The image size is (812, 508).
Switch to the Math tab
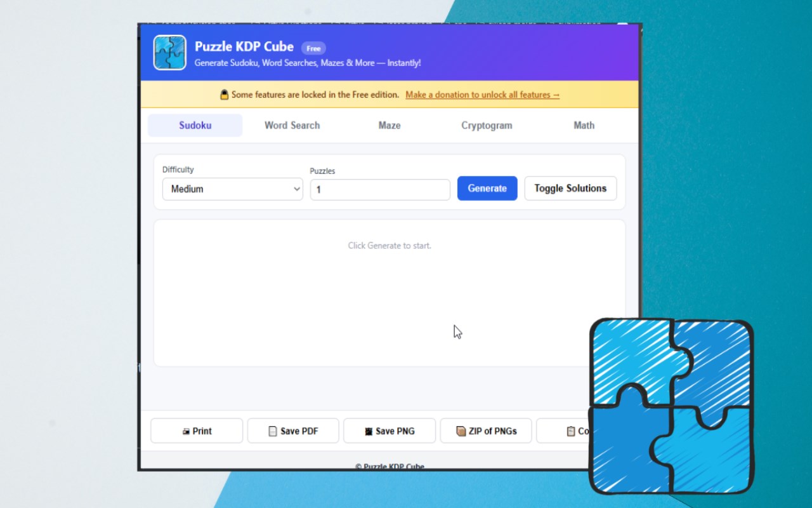coord(584,126)
